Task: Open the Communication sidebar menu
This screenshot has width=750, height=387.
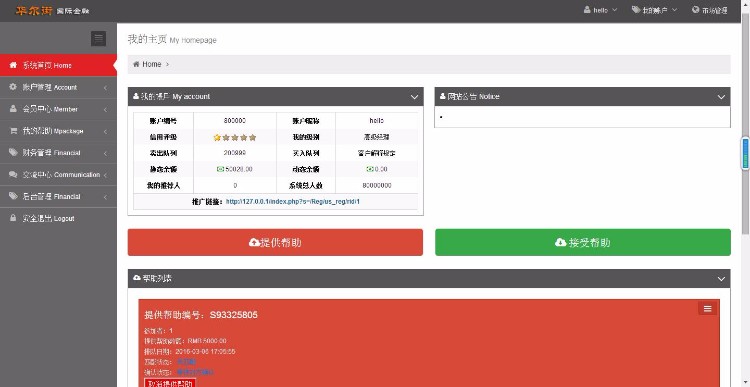Action: (x=58, y=175)
